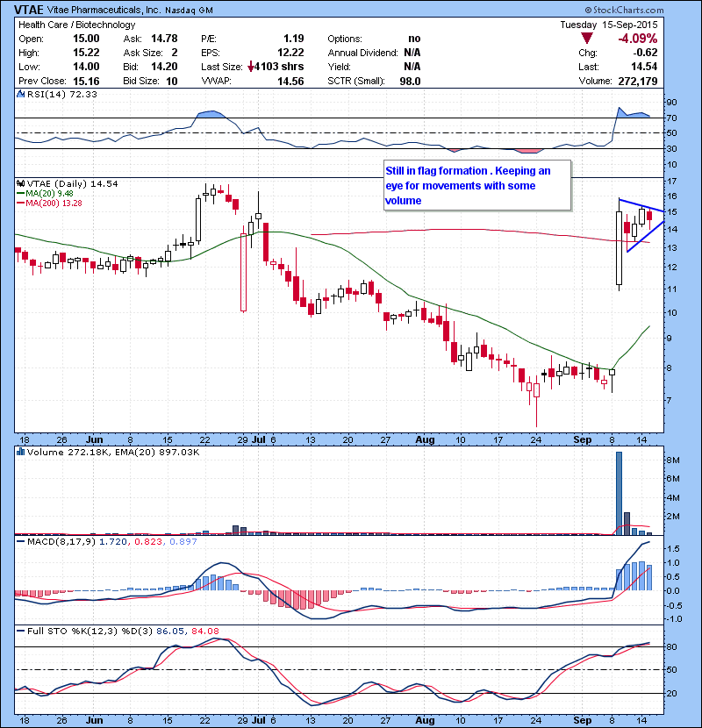Click the 90 label on the RSI axis
The image size is (702, 728).
[x=672, y=102]
